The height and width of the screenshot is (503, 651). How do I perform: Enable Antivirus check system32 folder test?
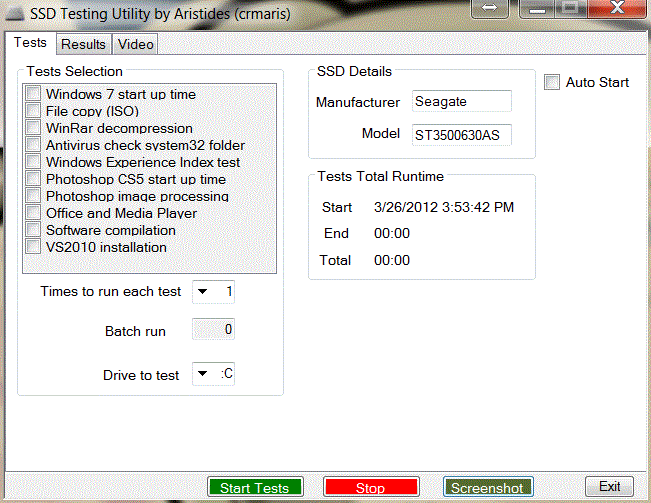[x=33, y=145]
